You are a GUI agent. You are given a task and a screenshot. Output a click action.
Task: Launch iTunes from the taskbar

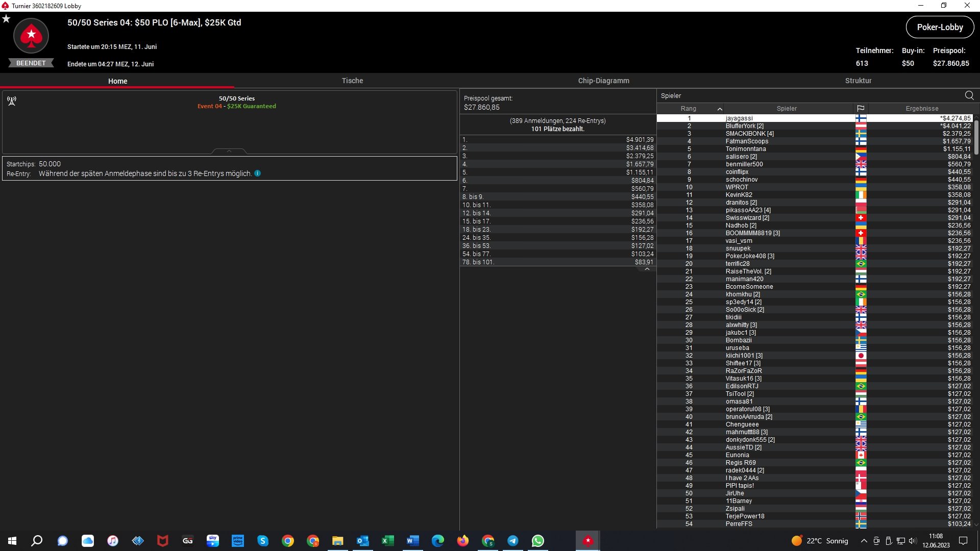tap(113, 541)
